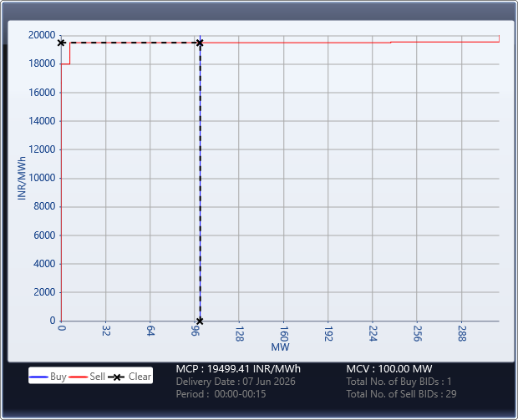Click the 32 x-axis label
Image resolution: width=518 pixels, height=420 pixels.
coord(106,331)
